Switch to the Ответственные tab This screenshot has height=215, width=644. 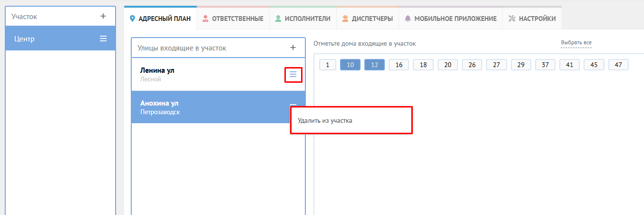pos(233,19)
